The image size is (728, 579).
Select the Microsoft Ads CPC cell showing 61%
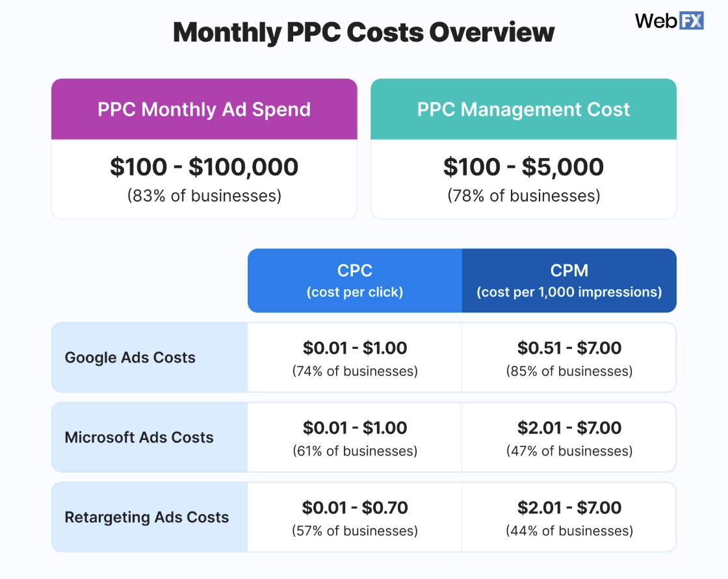[x=355, y=437]
